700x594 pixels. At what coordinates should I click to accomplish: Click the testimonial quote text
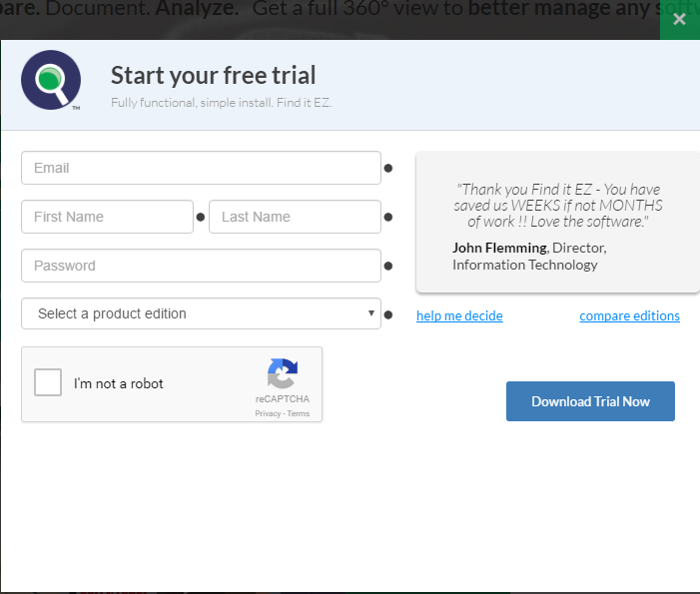coord(558,206)
